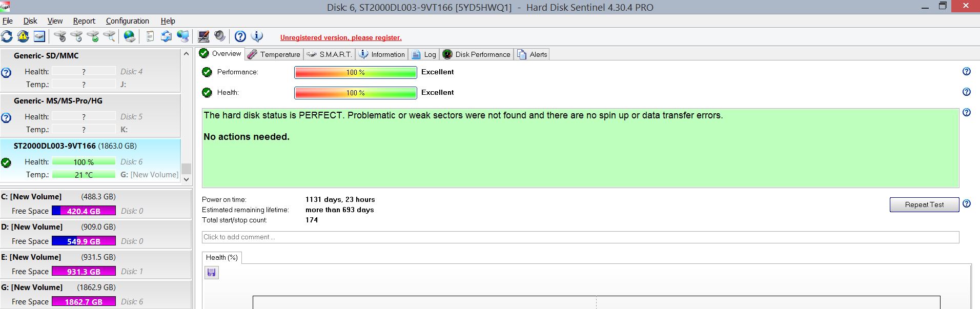
Task: Click the globe with disk toolbar icon
Action: (130, 36)
